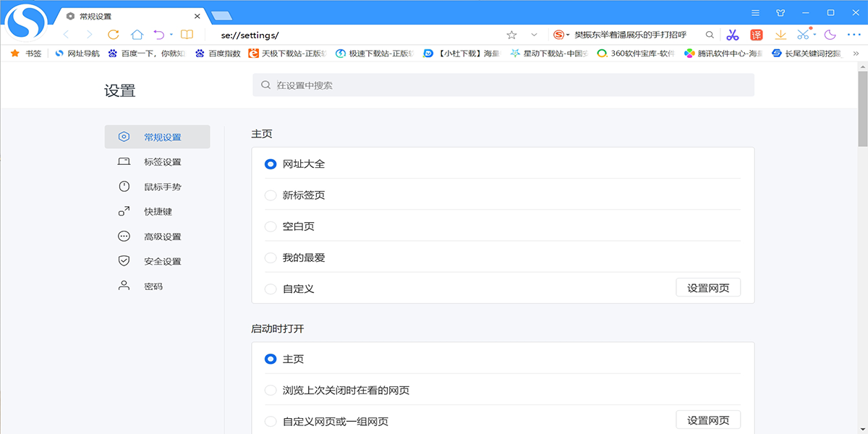Open the downloads arrow icon
Screen dimensions: 868x434
[780, 35]
